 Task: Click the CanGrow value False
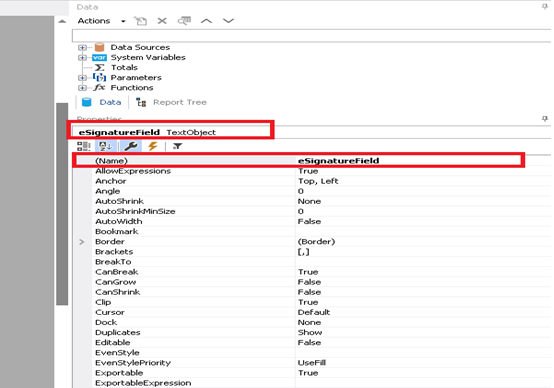click(x=309, y=282)
